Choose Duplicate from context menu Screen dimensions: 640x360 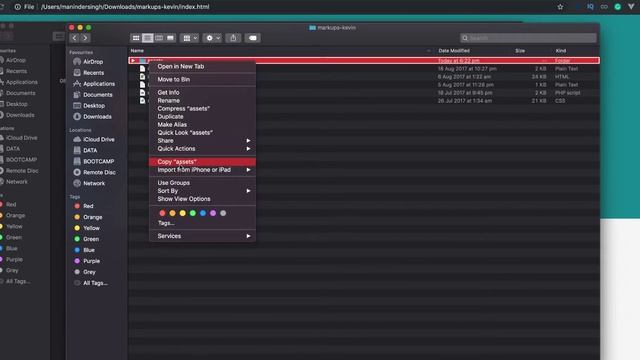[x=202, y=117]
